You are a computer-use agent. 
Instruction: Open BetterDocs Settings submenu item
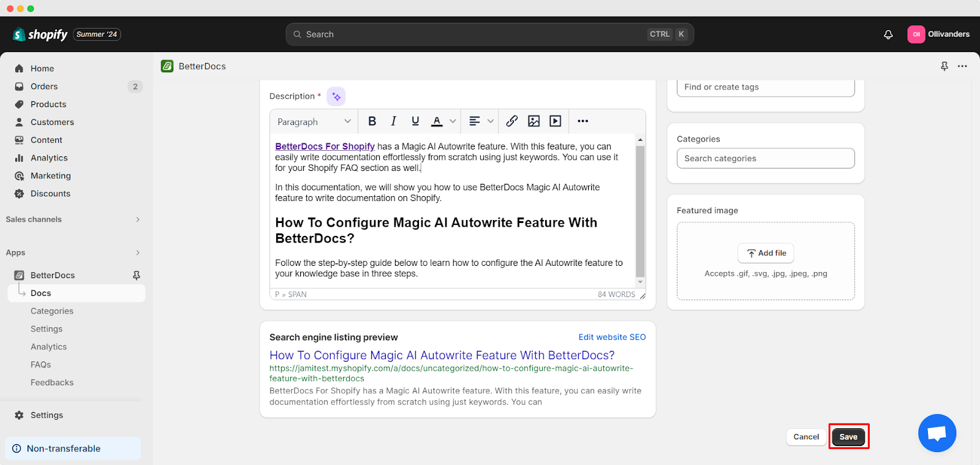point(47,328)
